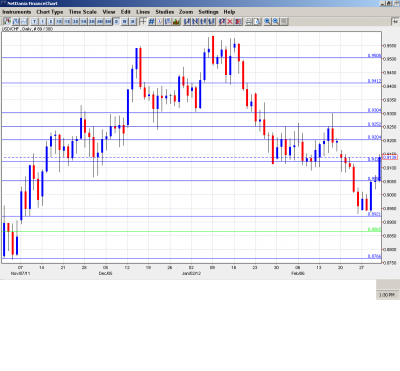Open the Lines menu
400x371 pixels.
[x=143, y=12]
